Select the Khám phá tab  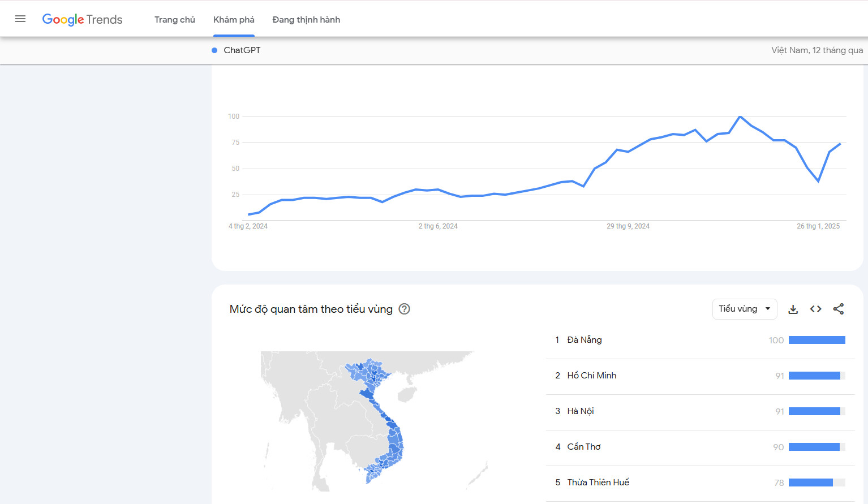click(234, 20)
